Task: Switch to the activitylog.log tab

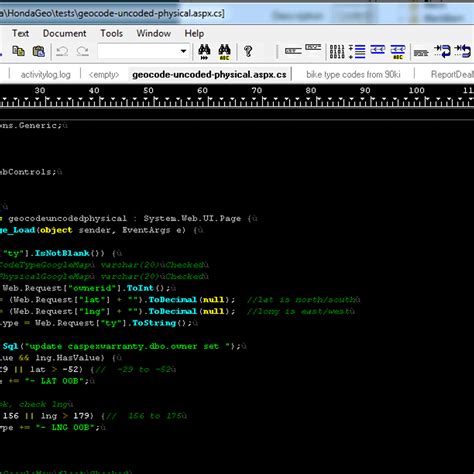Action: 46,74
